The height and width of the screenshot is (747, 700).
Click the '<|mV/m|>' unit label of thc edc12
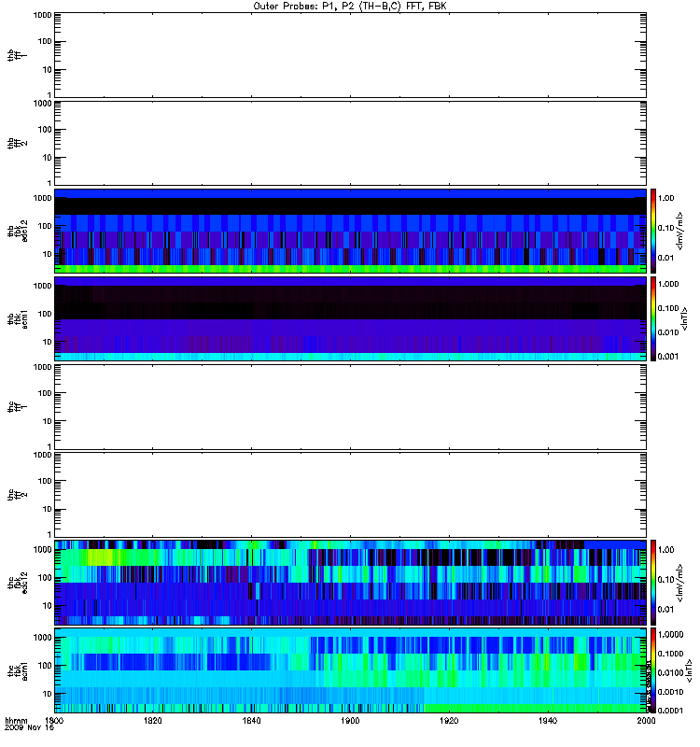680,583
